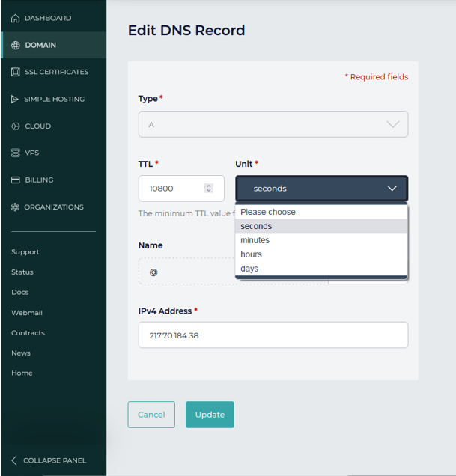This screenshot has height=476, width=456.
Task: Click the Cancel button
Action: tap(151, 415)
